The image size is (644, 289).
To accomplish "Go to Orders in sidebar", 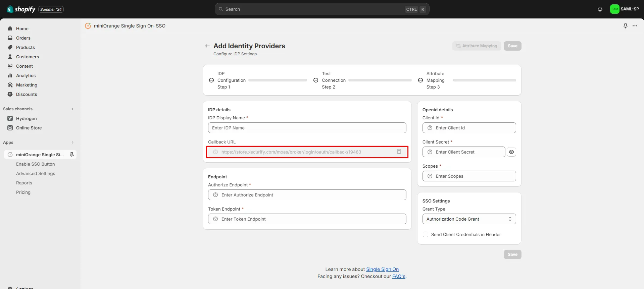I will click(x=23, y=38).
